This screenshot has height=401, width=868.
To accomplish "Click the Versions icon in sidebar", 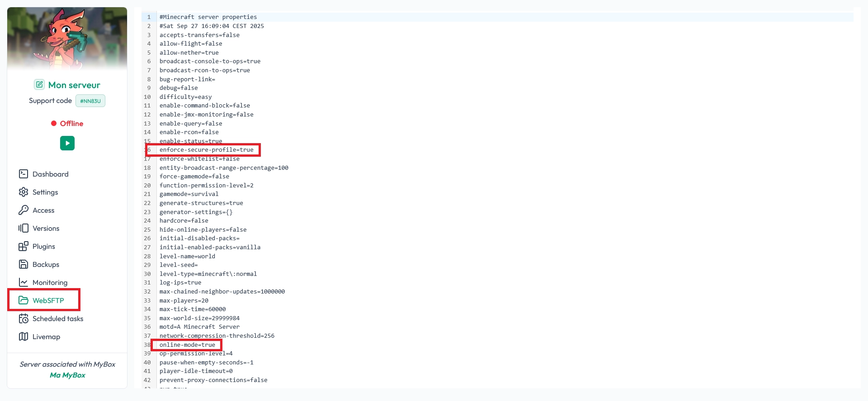I will click(24, 228).
